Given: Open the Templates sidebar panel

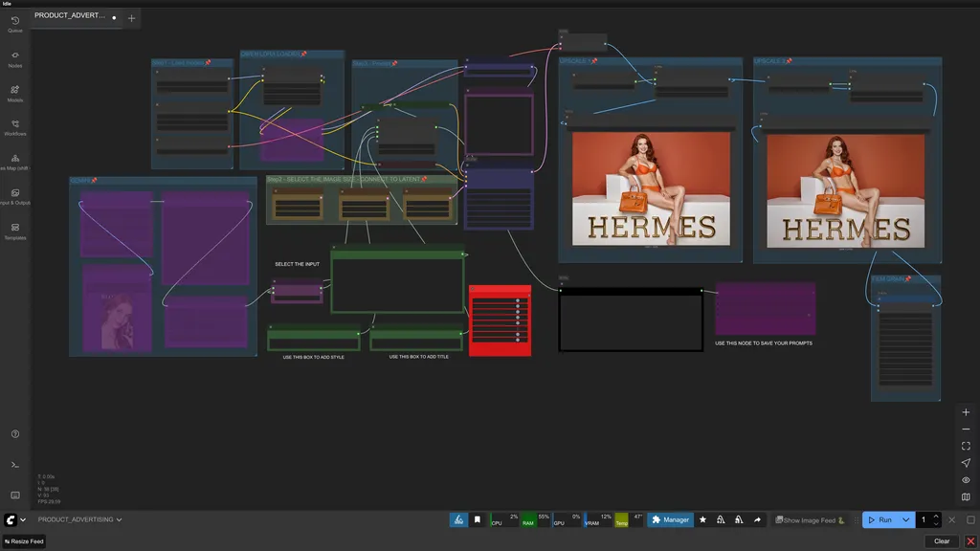Looking at the screenshot, I should pyautogui.click(x=15, y=231).
